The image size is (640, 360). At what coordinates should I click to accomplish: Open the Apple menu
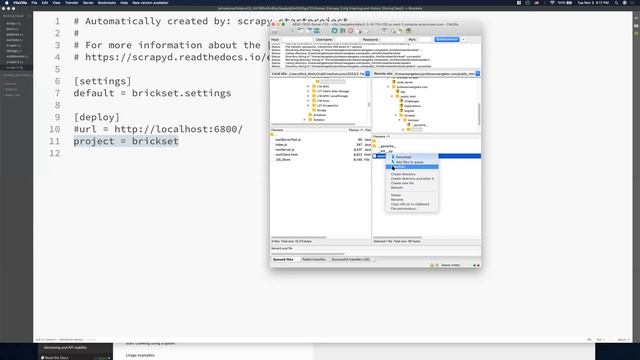[7, 3]
